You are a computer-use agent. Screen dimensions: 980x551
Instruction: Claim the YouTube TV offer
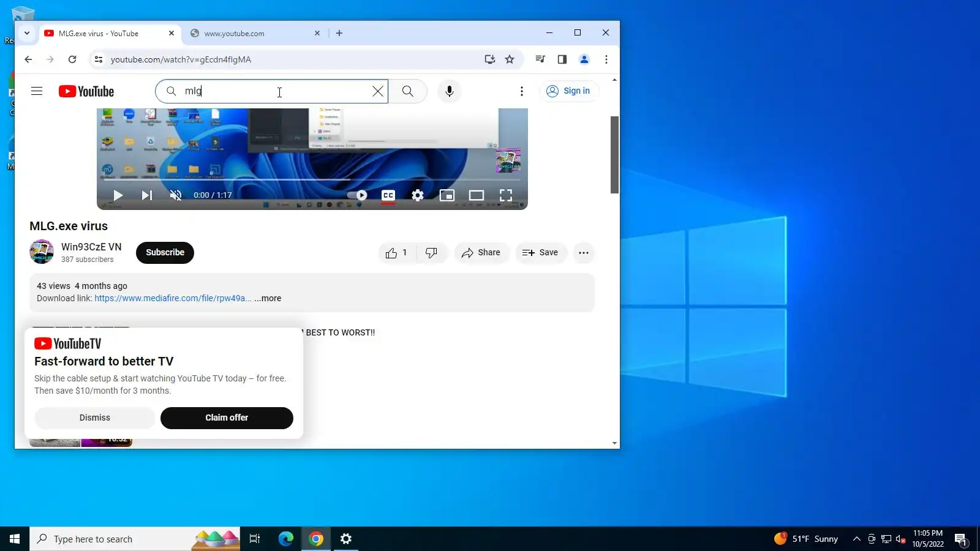point(227,418)
